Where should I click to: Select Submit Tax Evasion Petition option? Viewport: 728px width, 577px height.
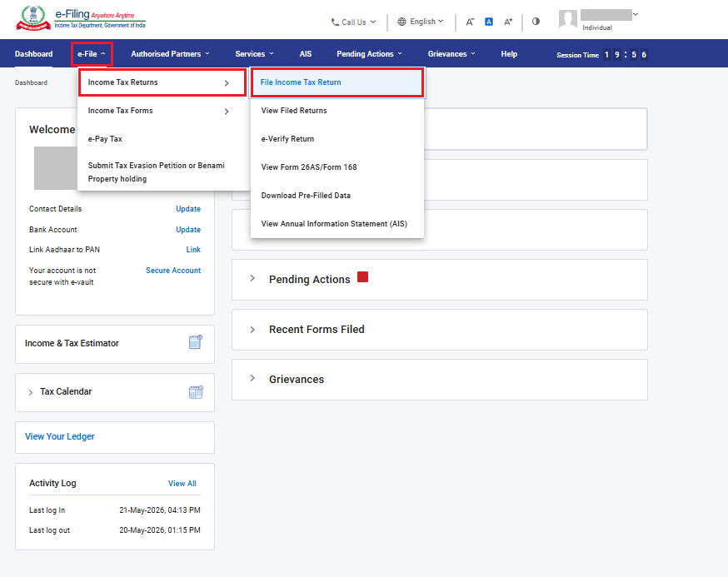pos(156,172)
